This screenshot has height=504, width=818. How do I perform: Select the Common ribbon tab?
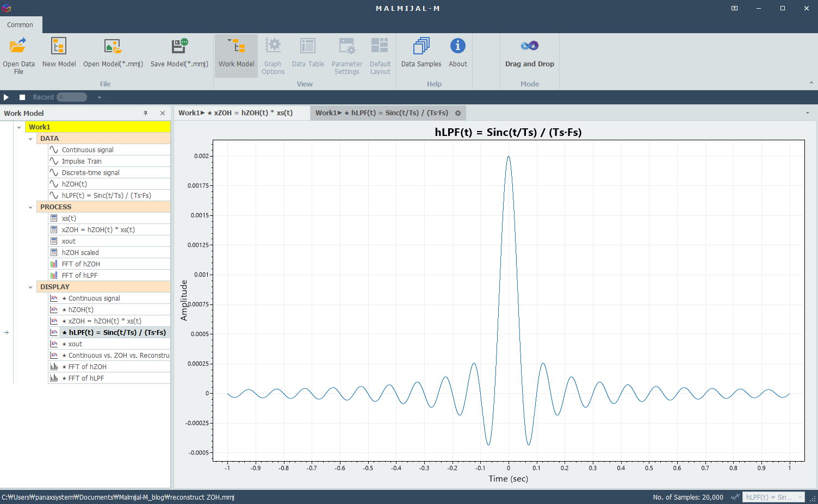20,25
